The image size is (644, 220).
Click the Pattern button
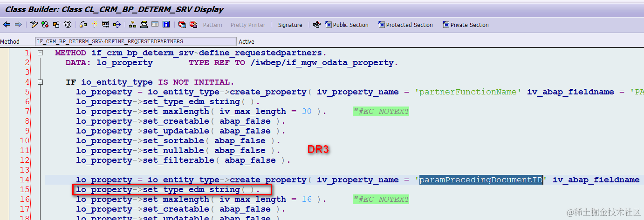(x=212, y=25)
